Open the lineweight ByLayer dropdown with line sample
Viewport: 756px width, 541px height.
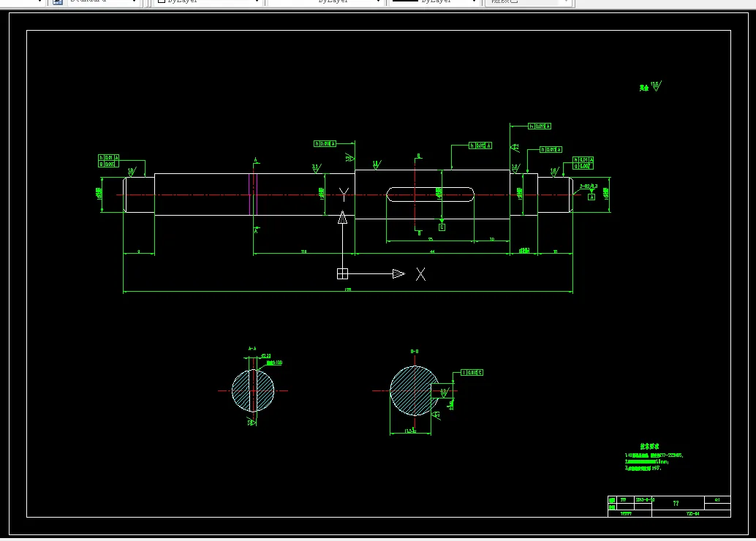434,2
